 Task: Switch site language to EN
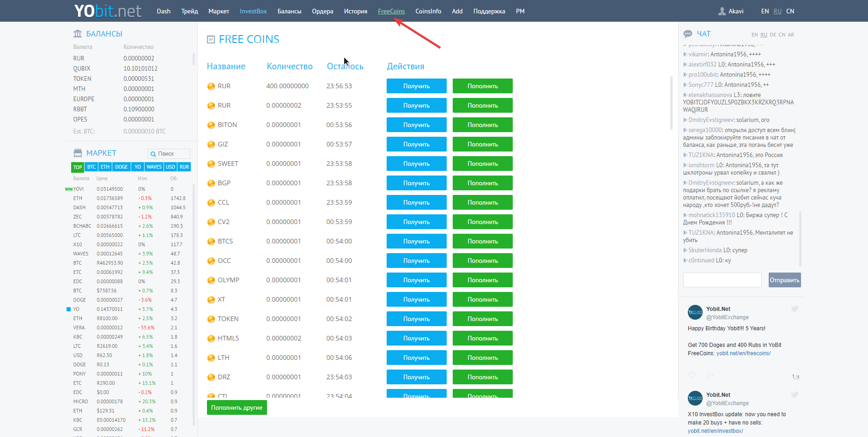(765, 11)
